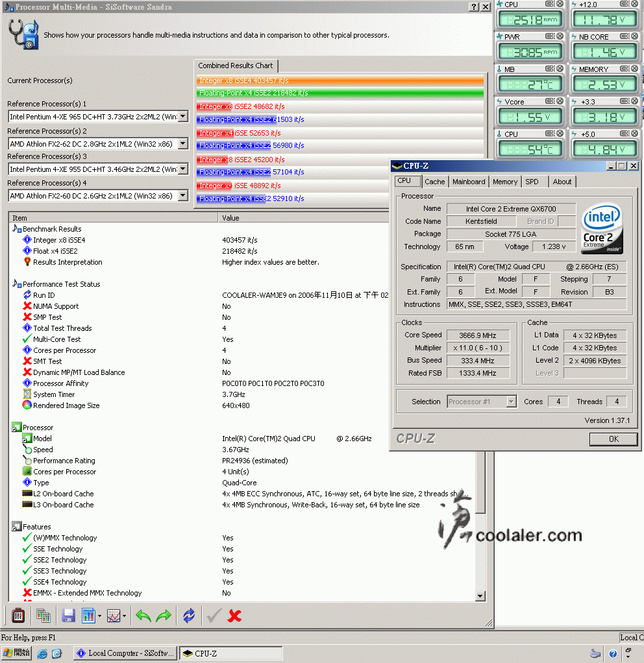Collapse the Benchmark Results group
644x663 pixels.
tap(17, 229)
